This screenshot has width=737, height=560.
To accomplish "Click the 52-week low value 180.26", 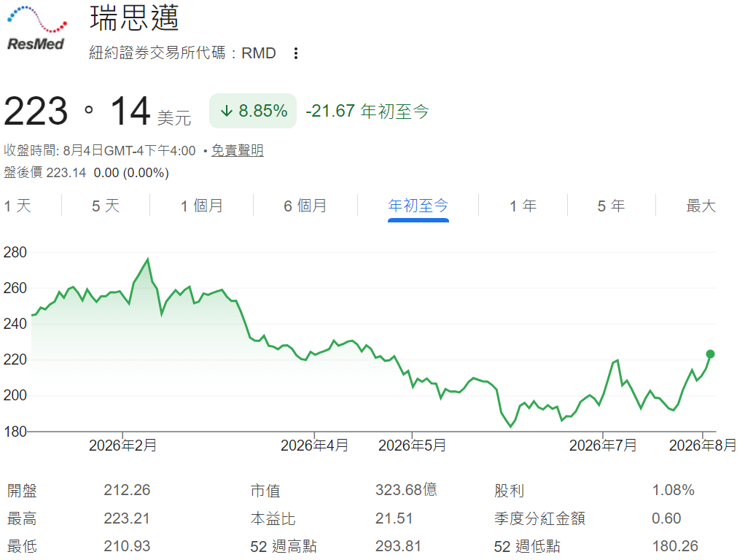I will point(675,546).
